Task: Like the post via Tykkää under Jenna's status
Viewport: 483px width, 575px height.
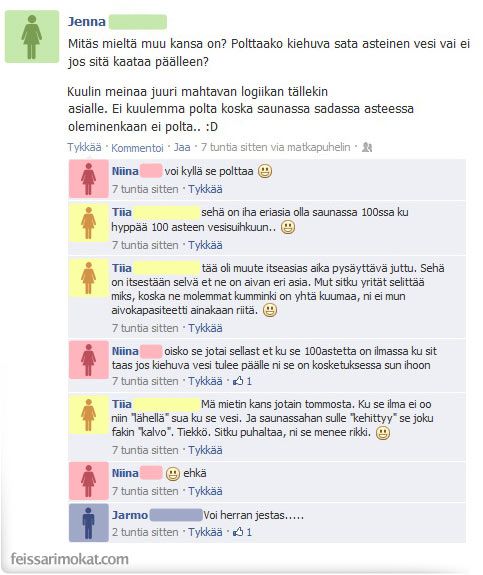Action: point(84,147)
